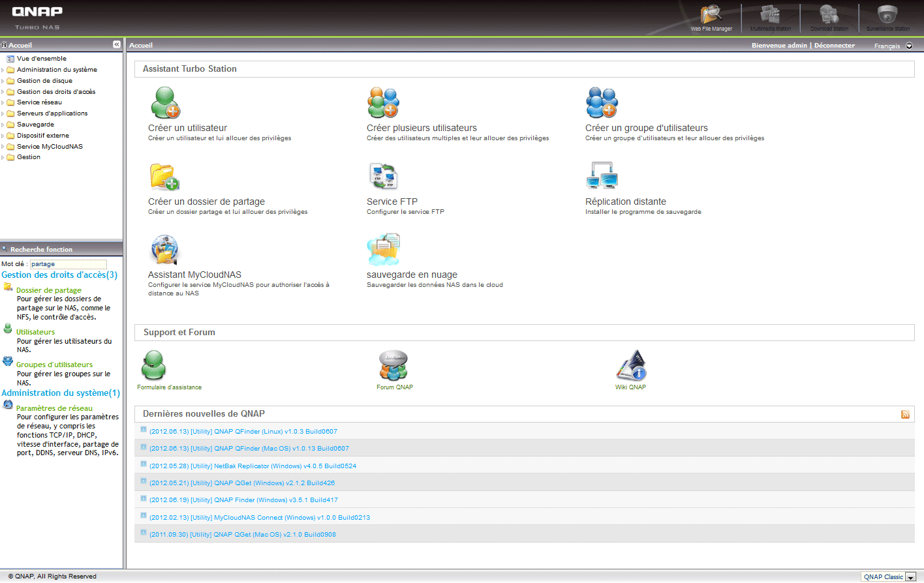Open the sauvegarde en nuage link
The width and height of the screenshot is (924, 583).
(412, 275)
